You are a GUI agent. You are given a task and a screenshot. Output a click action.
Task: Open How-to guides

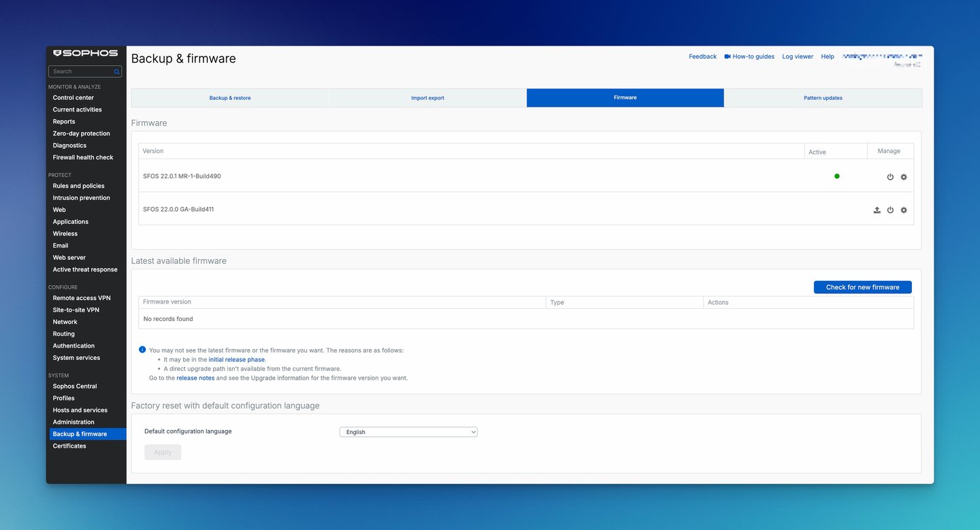pos(749,56)
